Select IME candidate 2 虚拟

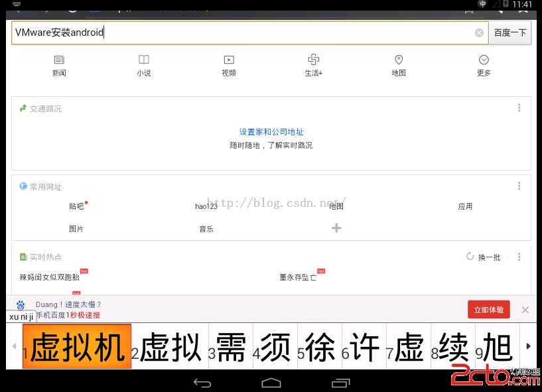[x=170, y=347]
